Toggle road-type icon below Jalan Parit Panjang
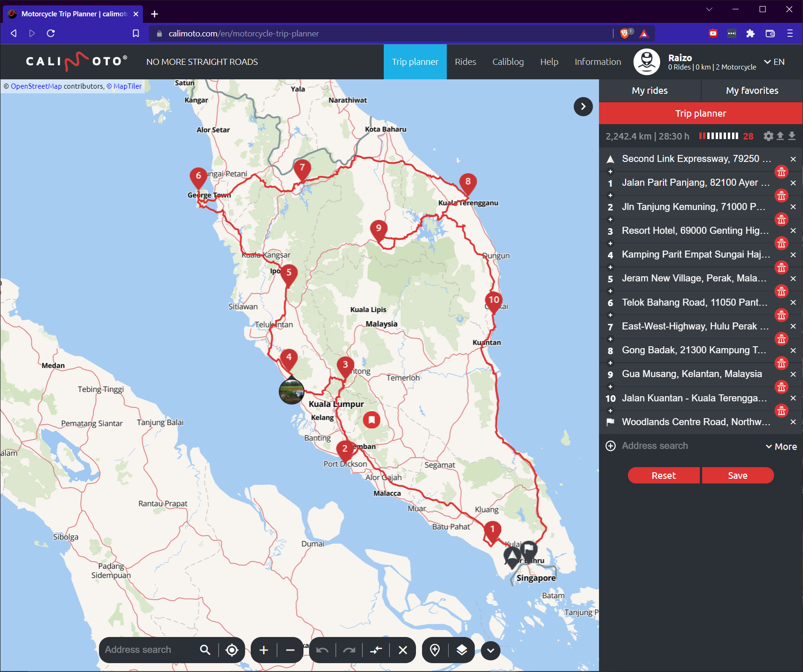 pyautogui.click(x=782, y=195)
